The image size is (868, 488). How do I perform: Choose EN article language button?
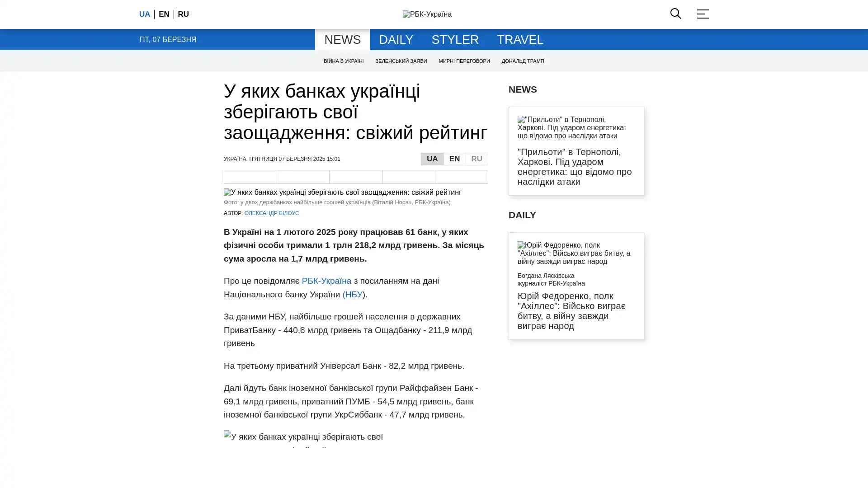(454, 159)
